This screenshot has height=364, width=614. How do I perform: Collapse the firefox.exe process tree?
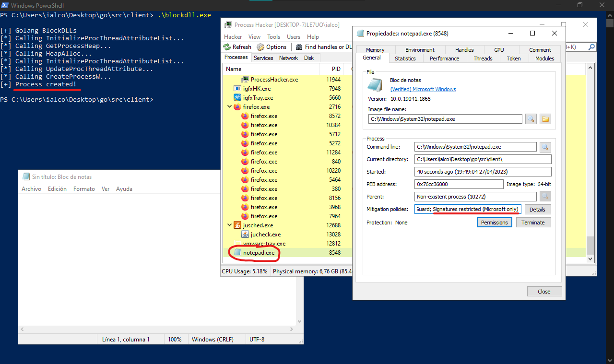point(229,107)
